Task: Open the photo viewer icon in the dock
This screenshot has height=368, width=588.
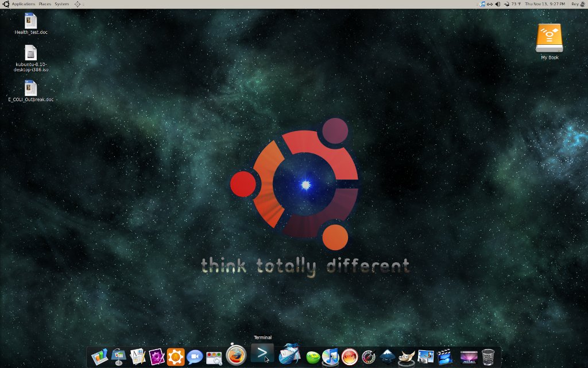Action: point(425,356)
